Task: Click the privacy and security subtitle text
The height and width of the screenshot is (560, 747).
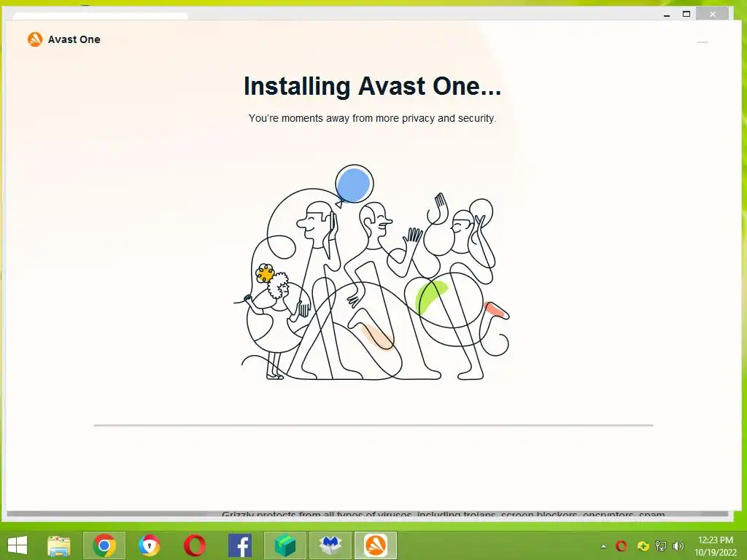Action: coord(373,118)
